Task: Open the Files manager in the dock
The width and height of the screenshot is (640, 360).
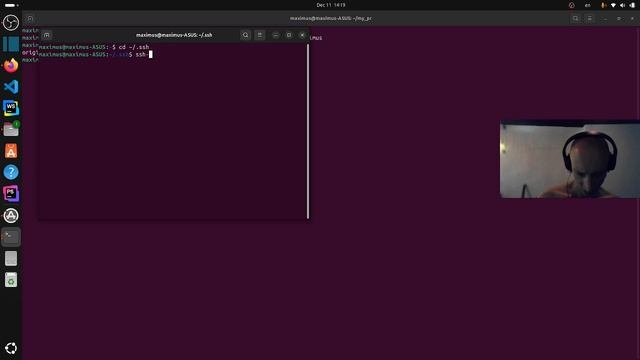Action: (11, 129)
